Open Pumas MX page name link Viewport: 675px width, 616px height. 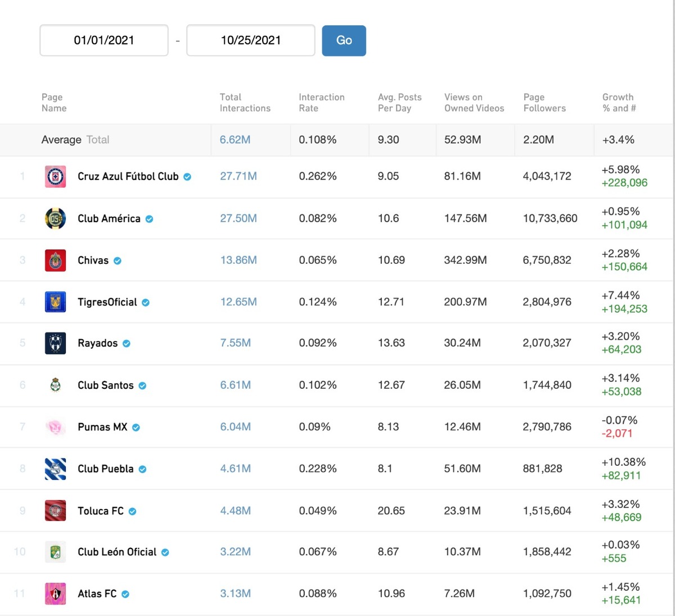pyautogui.click(x=102, y=427)
